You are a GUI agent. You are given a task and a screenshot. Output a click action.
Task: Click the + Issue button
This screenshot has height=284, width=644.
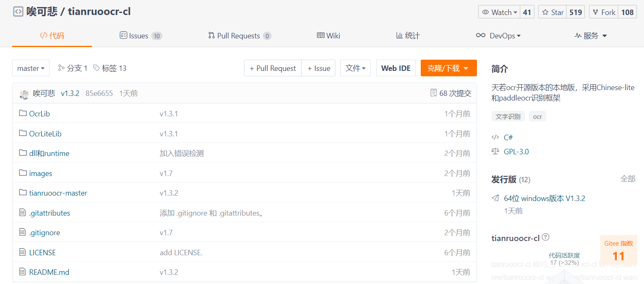click(x=319, y=68)
